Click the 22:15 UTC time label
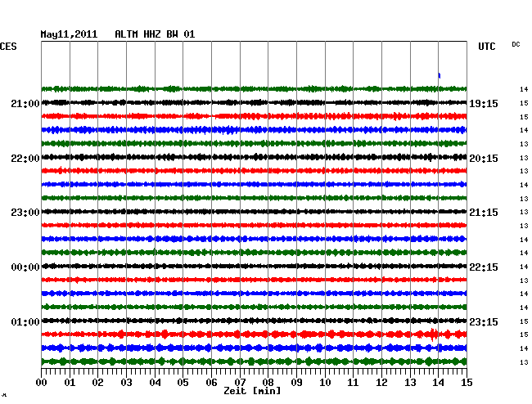This screenshot has height=404, width=532. (484, 267)
